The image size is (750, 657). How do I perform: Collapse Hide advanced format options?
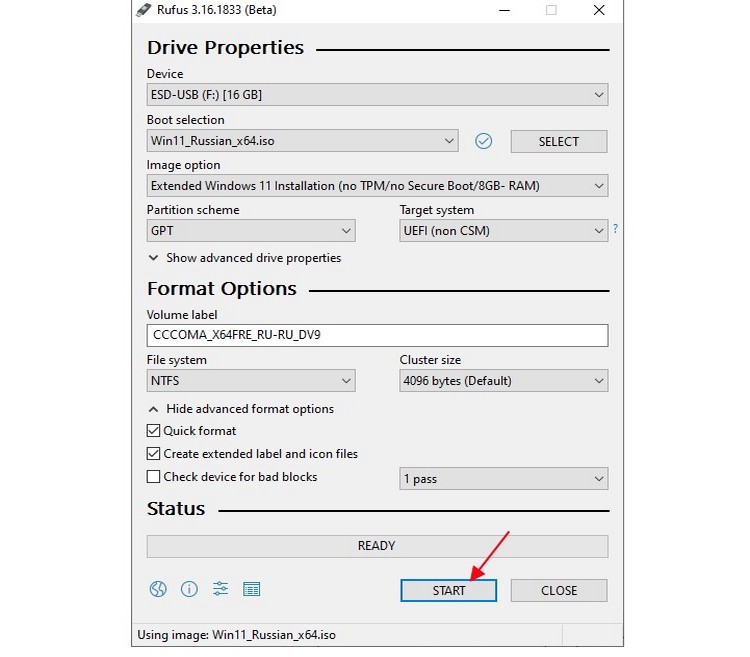(241, 409)
